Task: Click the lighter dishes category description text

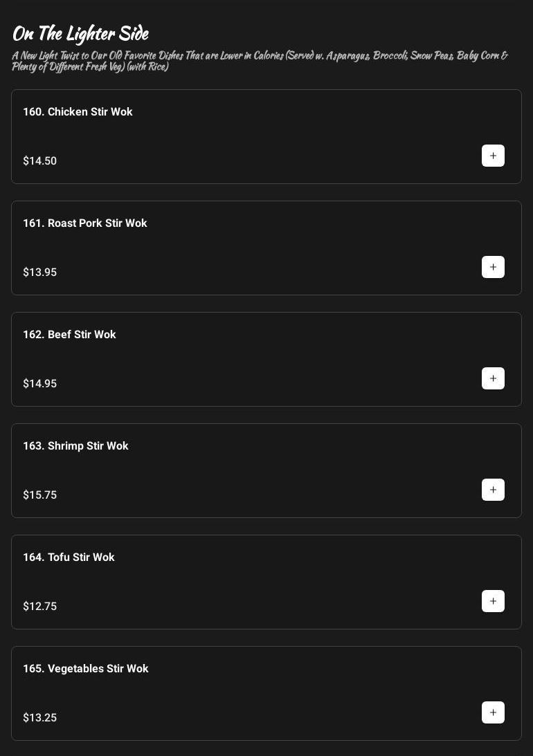Action: (x=260, y=61)
